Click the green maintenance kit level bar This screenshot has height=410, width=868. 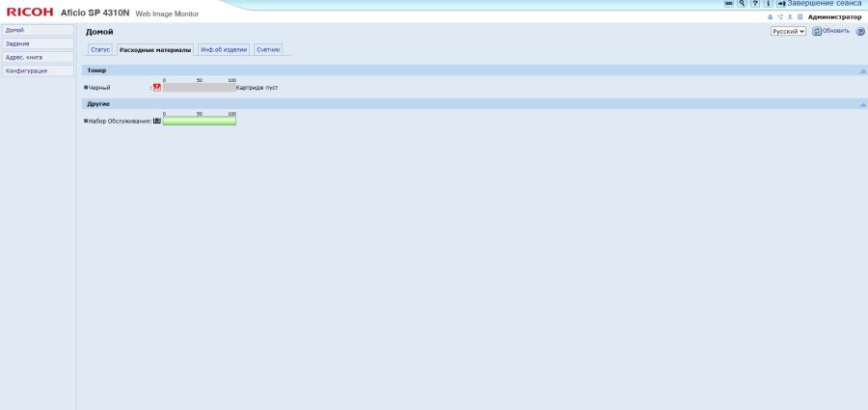(200, 121)
